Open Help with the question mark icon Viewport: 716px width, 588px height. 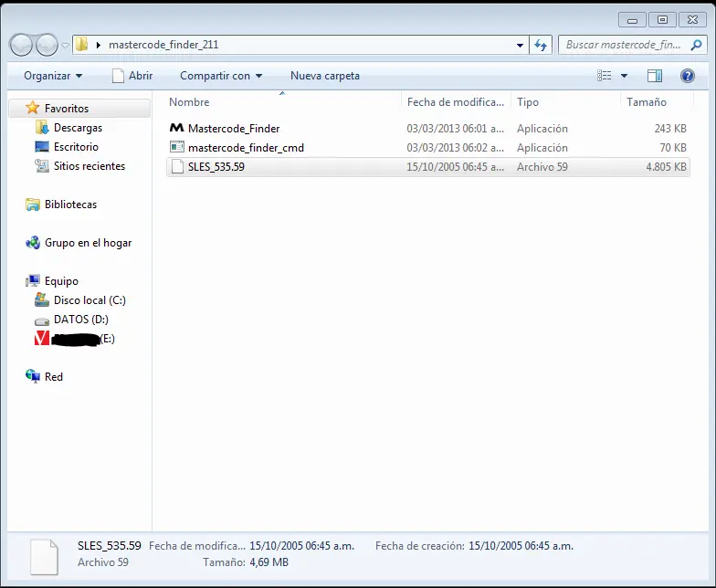[687, 76]
